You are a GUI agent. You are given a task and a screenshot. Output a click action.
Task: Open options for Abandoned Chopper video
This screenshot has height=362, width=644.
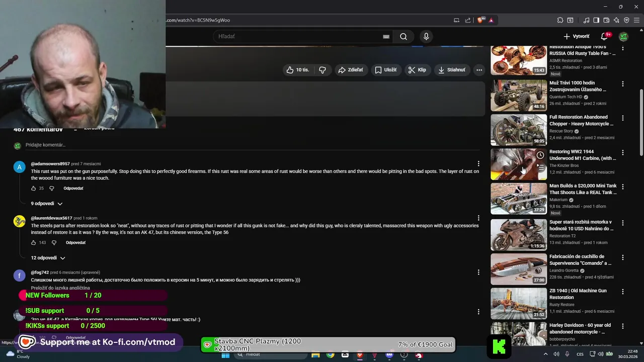pyautogui.click(x=623, y=118)
